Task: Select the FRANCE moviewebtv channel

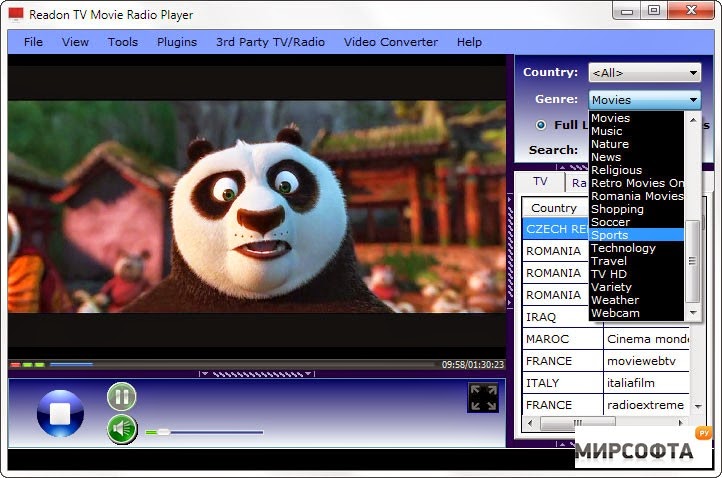Action: (x=606, y=361)
